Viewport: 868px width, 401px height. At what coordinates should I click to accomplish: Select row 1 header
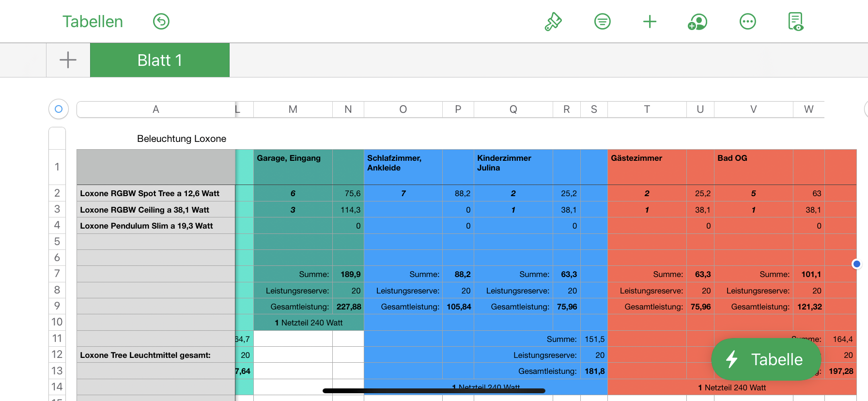pyautogui.click(x=57, y=167)
